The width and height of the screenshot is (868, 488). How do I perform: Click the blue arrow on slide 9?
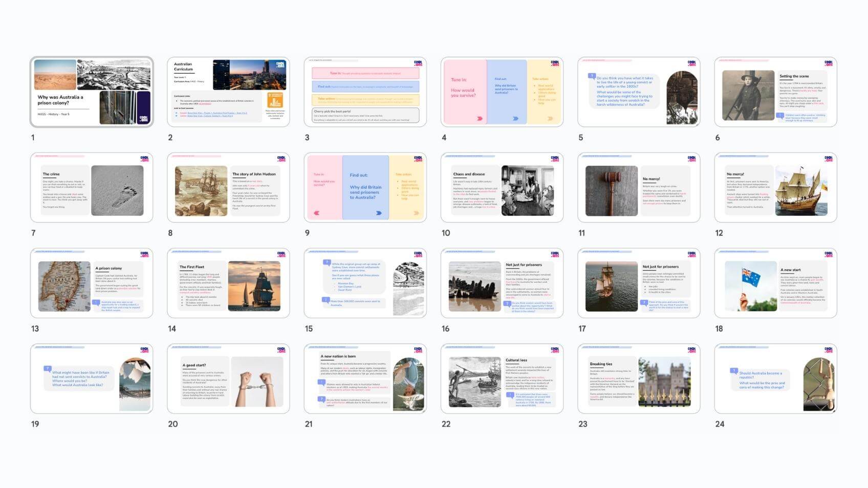point(379,213)
